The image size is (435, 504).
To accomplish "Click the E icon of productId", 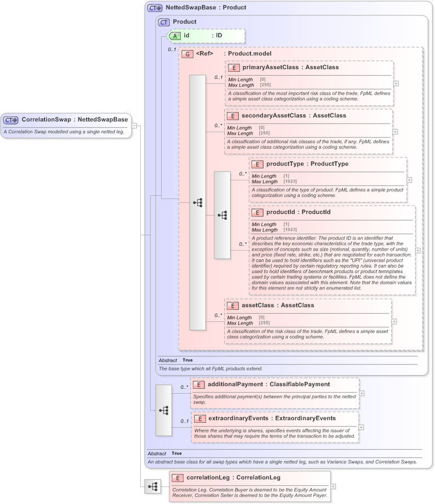I will point(257,212).
